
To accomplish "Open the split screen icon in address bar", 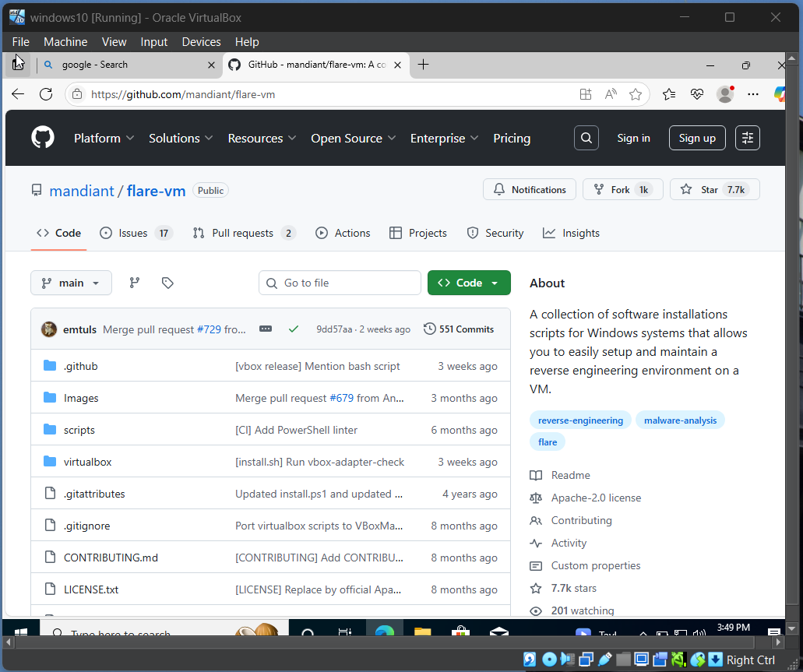I will tap(586, 94).
